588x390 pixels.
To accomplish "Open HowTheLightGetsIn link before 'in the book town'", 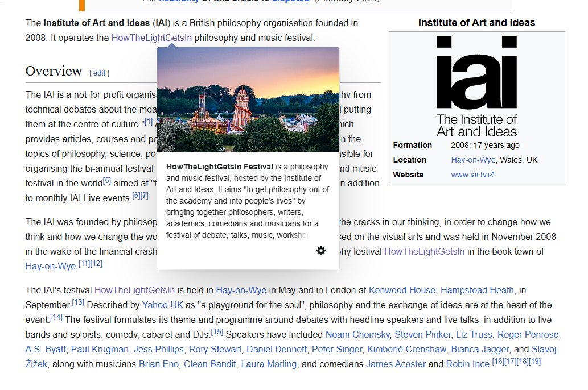I will pyautogui.click(x=424, y=251).
